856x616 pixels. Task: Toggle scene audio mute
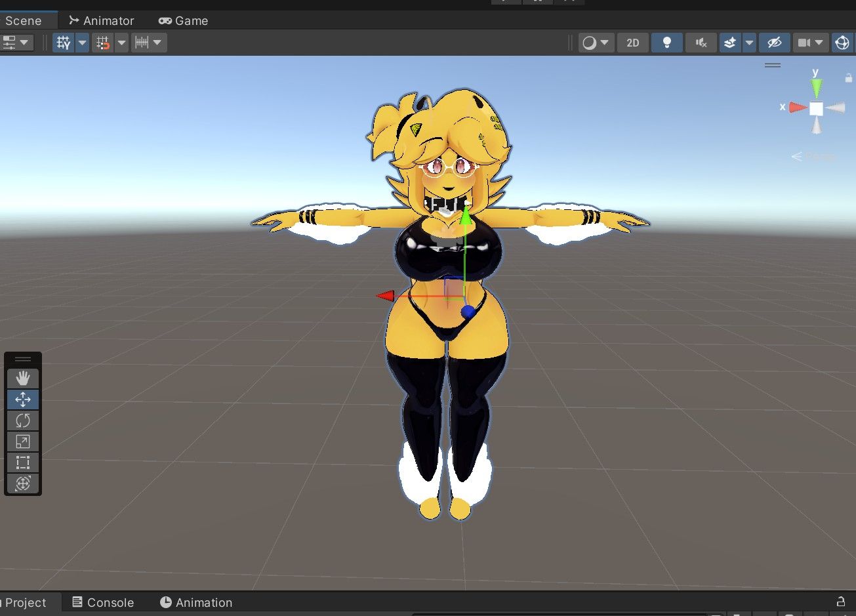pyautogui.click(x=701, y=43)
